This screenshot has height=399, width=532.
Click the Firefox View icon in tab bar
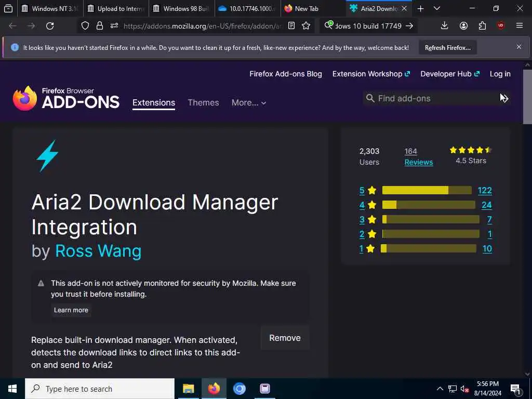pyautogui.click(x=8, y=8)
